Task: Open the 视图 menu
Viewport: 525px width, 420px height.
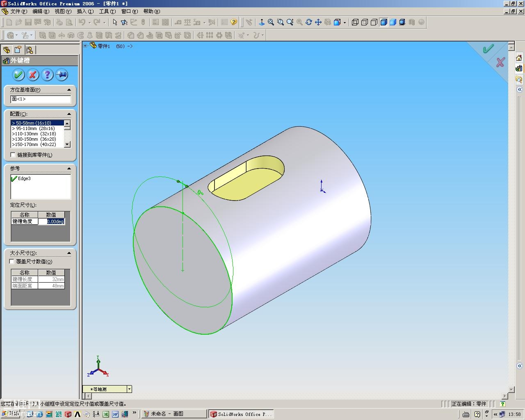Action: (x=63, y=11)
